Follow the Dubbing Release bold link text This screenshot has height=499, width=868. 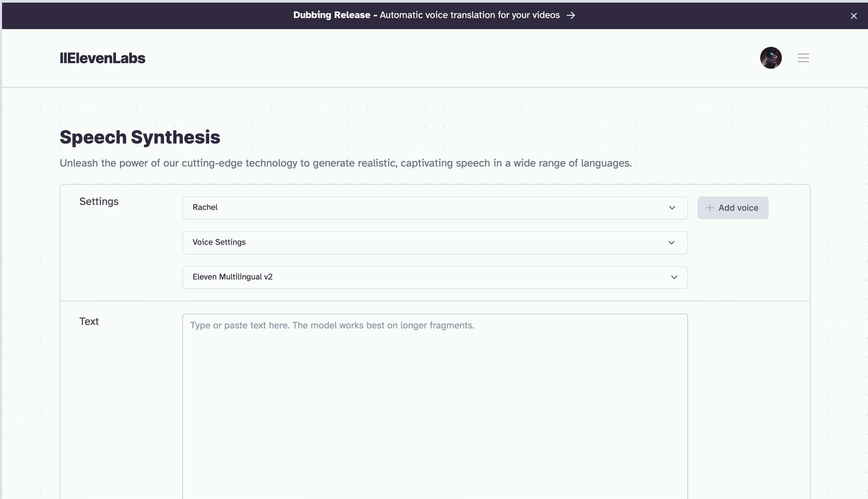[x=331, y=15]
